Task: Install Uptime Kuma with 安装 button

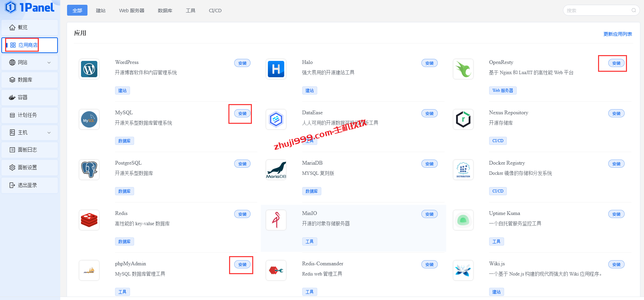Action: (x=616, y=214)
